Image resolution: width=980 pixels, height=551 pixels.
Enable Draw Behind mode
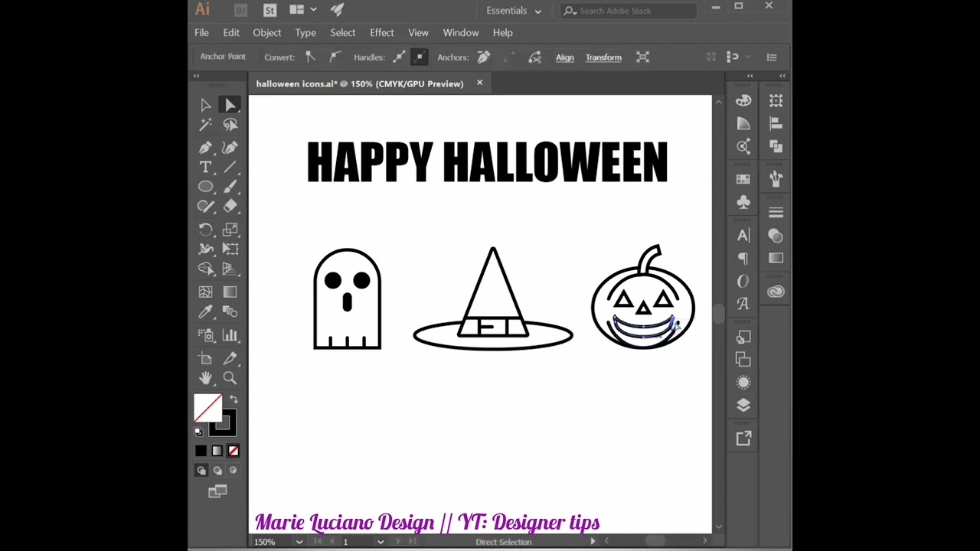(x=217, y=471)
